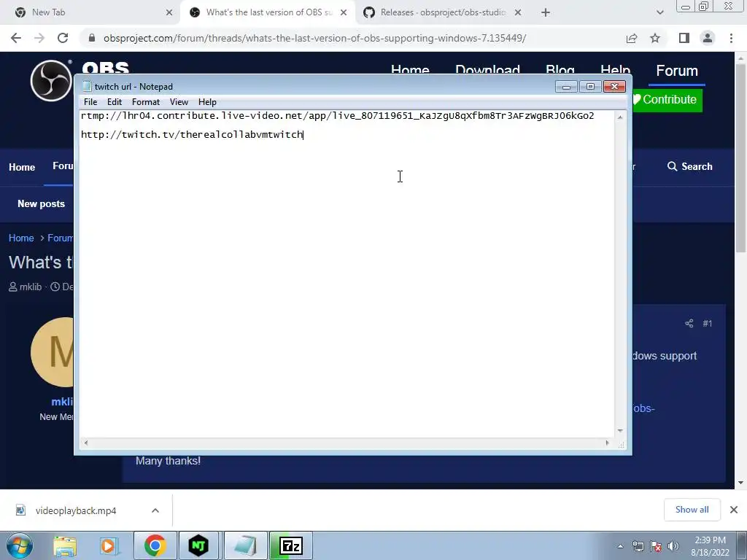Click the green Contribute button
The image size is (747, 560).
click(667, 99)
